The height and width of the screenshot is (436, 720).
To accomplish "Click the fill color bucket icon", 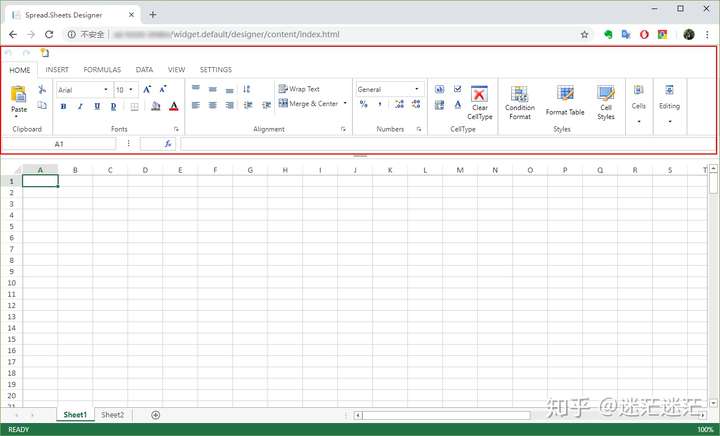I will pyautogui.click(x=156, y=106).
